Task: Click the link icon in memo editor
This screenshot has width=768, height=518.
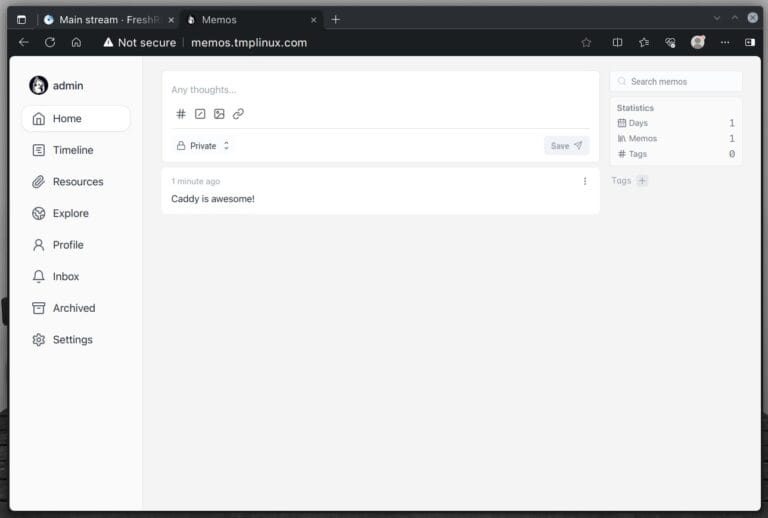Action: (x=238, y=114)
